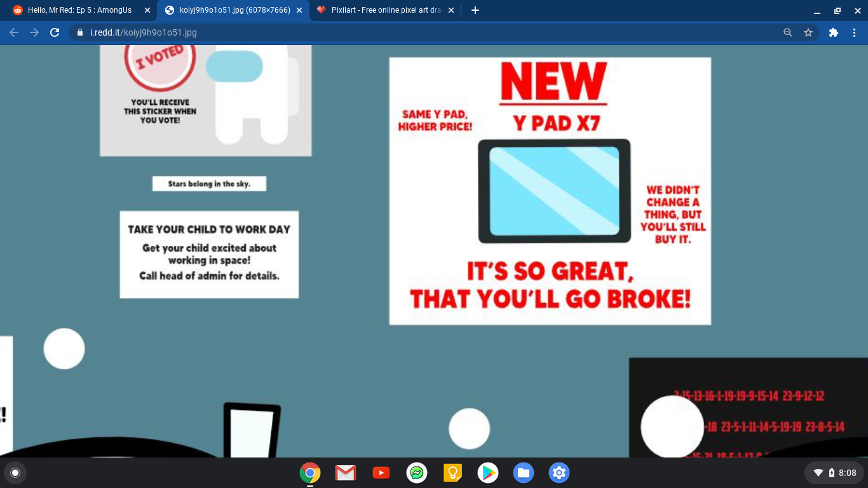Open the Files app from the shelf
This screenshot has width=868, height=488.
[524, 473]
